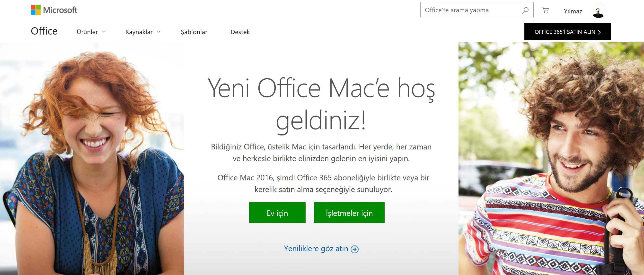Click the arrow icon beside Yeniliklere göz atın
Screen dimensions: 644x275
pyautogui.click(x=354, y=249)
